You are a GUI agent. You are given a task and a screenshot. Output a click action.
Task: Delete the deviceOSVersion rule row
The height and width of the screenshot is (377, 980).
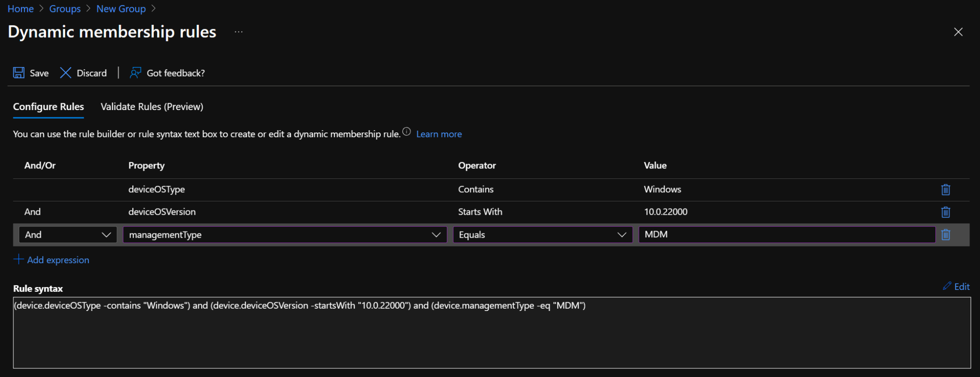[x=946, y=212]
